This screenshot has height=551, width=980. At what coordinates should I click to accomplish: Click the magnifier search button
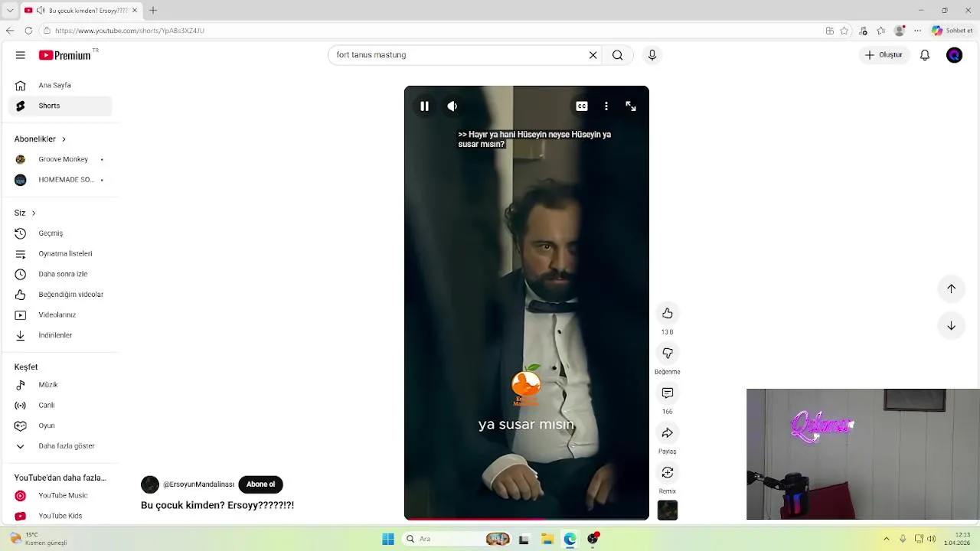click(x=617, y=55)
